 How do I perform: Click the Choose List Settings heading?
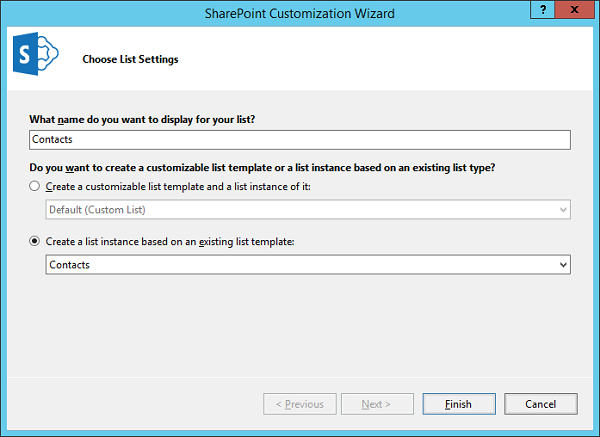130,59
